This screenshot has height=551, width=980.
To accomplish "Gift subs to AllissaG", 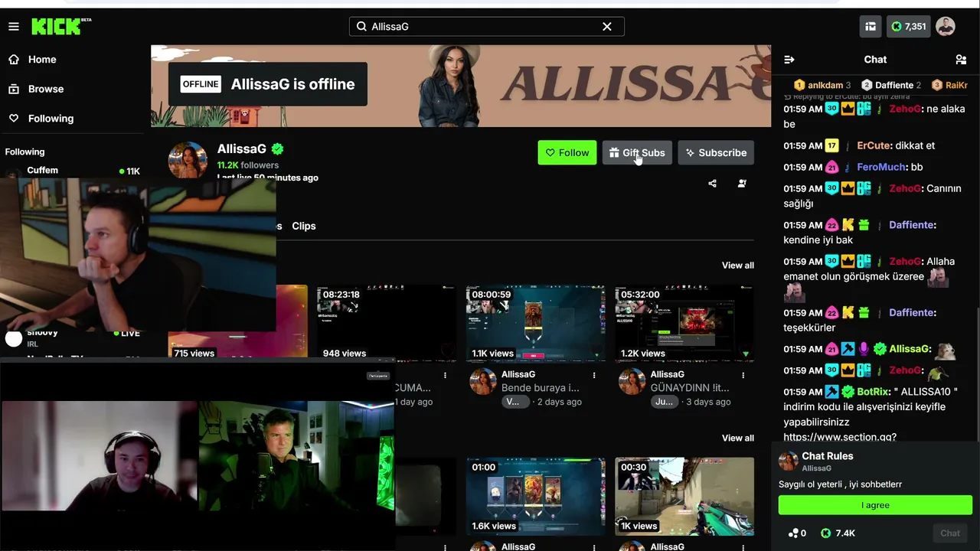I will [x=637, y=153].
